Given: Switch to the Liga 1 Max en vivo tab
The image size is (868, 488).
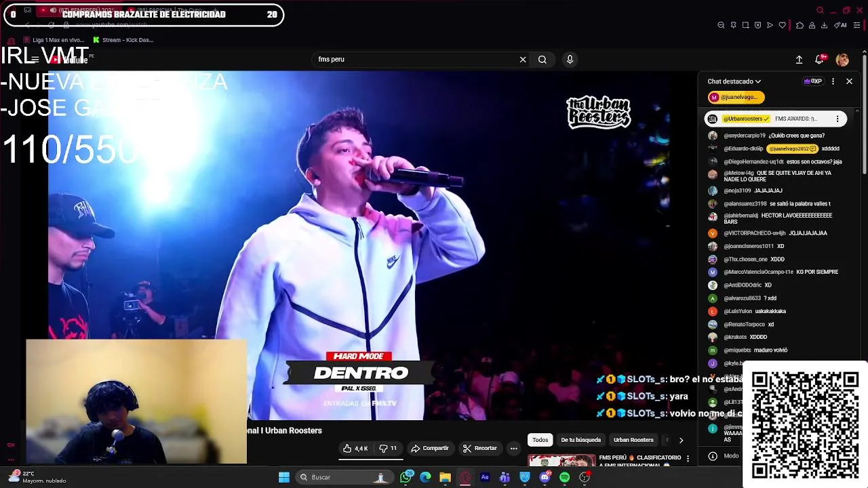Looking at the screenshot, I should (54, 40).
